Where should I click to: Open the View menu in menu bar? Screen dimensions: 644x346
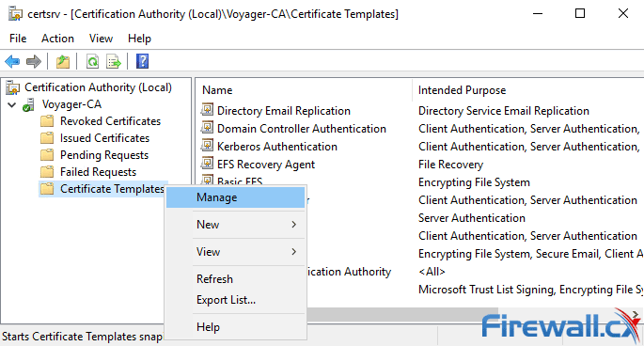[x=101, y=39]
